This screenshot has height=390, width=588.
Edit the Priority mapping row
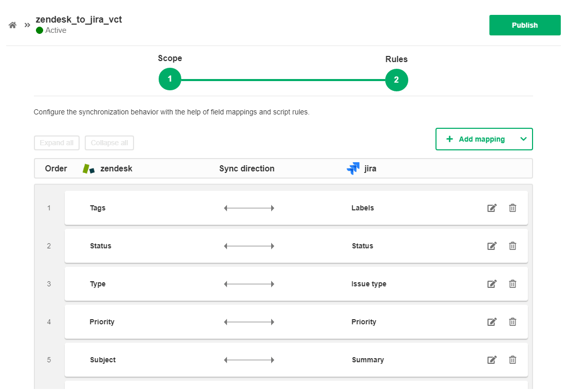pyautogui.click(x=491, y=322)
